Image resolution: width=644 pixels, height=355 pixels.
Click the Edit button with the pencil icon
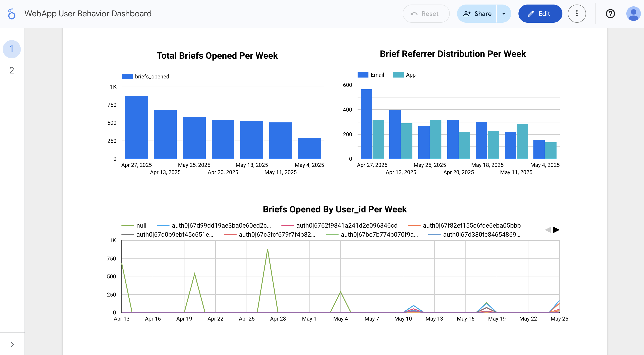tap(540, 14)
